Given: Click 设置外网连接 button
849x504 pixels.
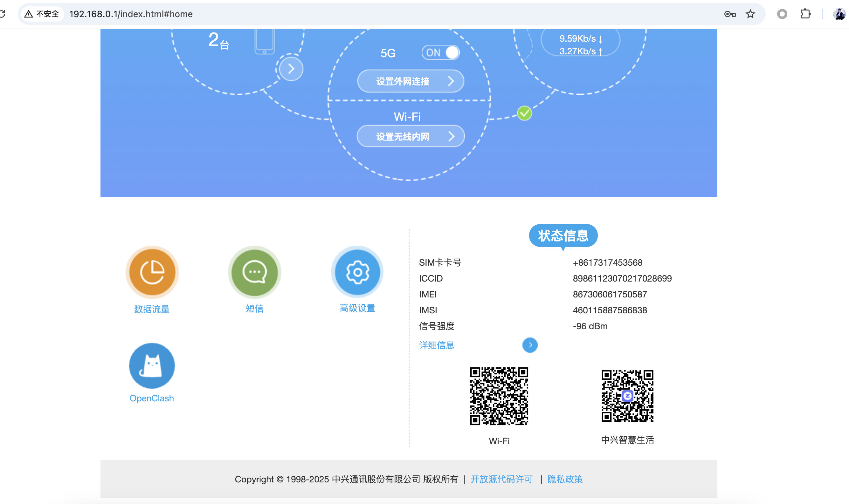Looking at the screenshot, I should tap(411, 81).
